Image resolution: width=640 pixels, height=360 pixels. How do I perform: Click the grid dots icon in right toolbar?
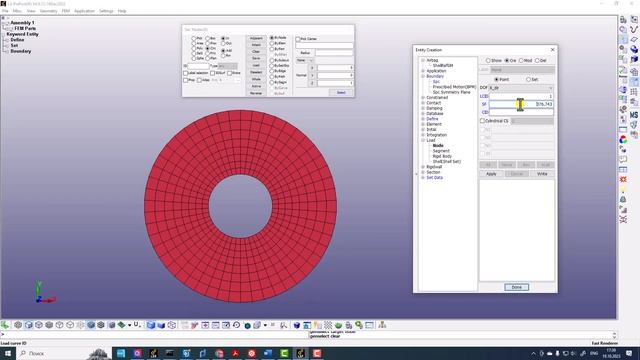pyautogui.click(x=634, y=92)
